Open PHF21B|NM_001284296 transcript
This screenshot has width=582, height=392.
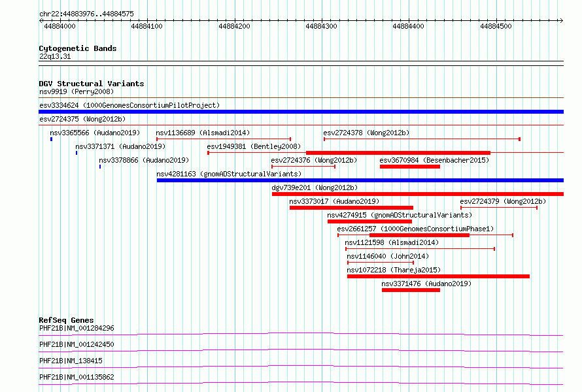(x=77, y=328)
